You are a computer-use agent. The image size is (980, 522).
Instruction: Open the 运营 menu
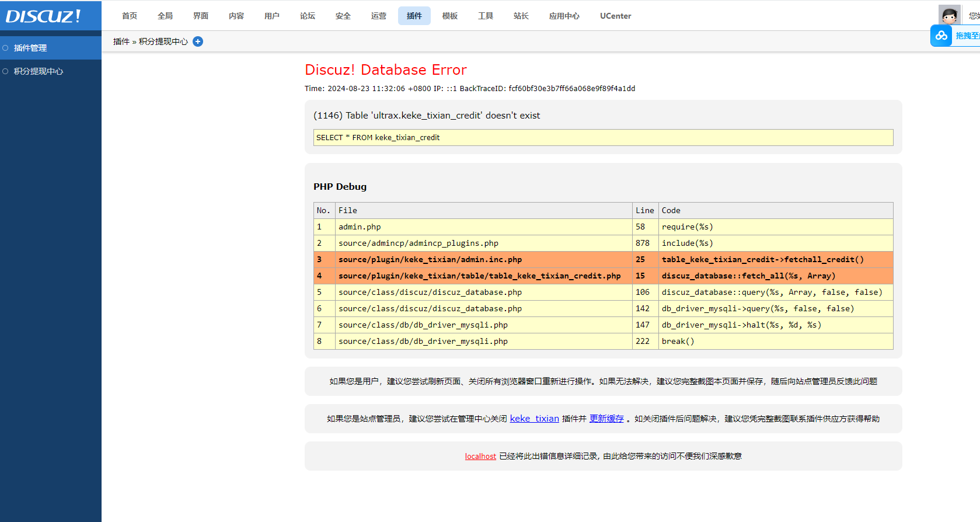(379, 16)
